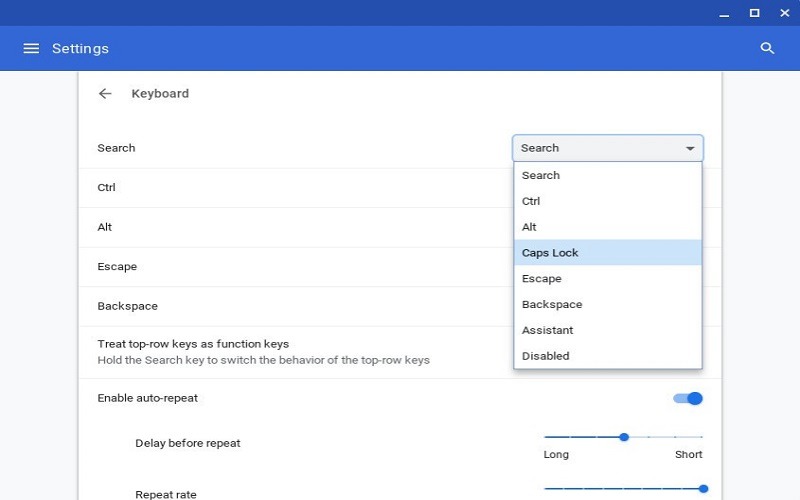Click the Hold the Search key description

(263, 360)
